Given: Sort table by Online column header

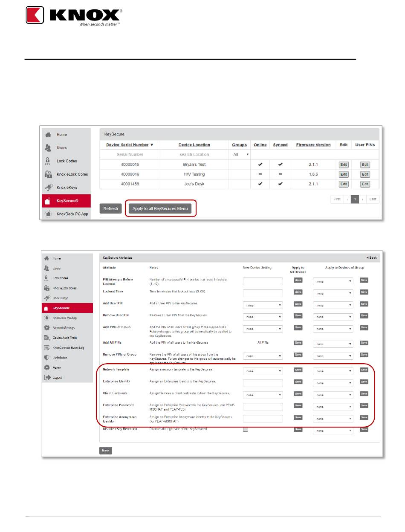Looking at the screenshot, I should click(260, 145).
